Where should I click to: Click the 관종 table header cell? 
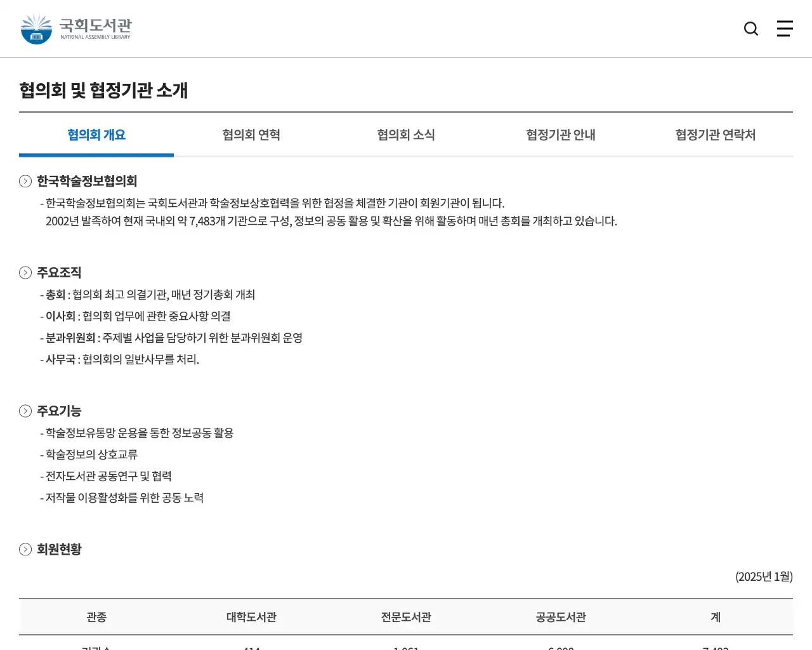coord(96,616)
